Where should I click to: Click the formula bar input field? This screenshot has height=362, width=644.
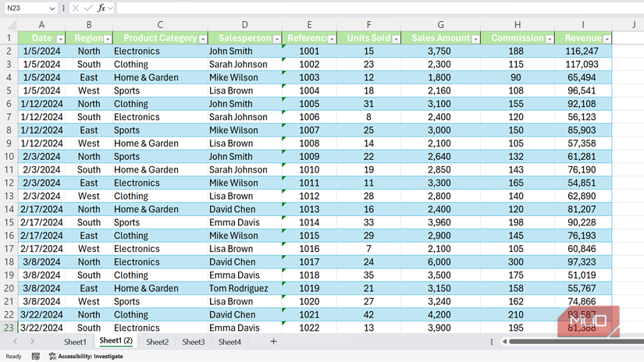point(380,9)
